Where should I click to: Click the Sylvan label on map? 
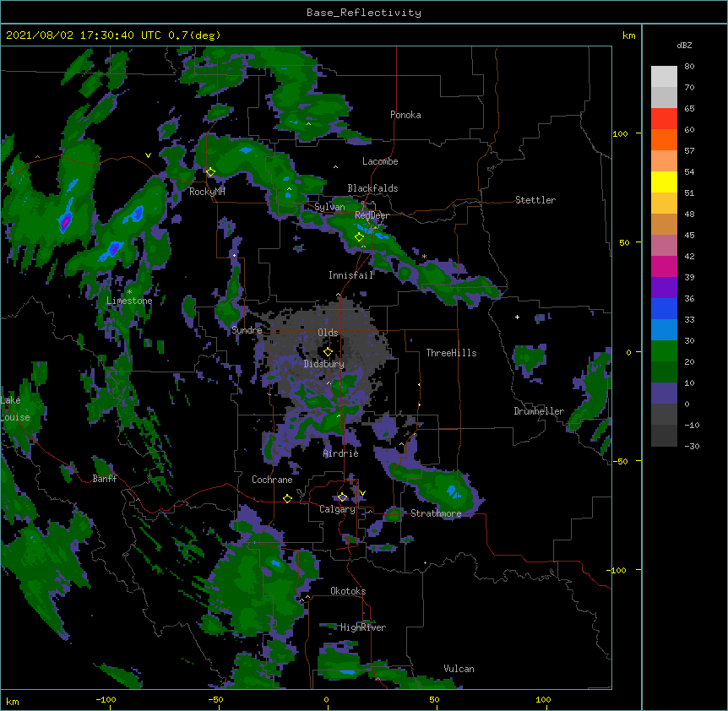tap(329, 207)
